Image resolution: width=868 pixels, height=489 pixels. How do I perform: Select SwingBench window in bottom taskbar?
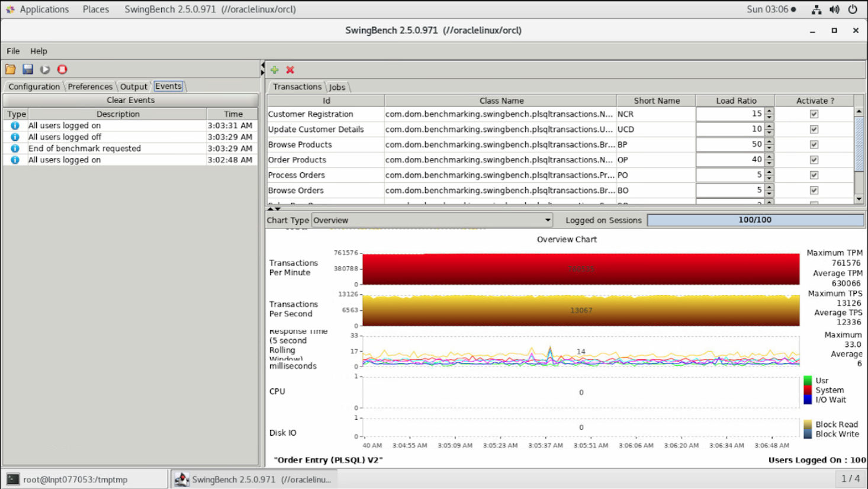tap(256, 480)
